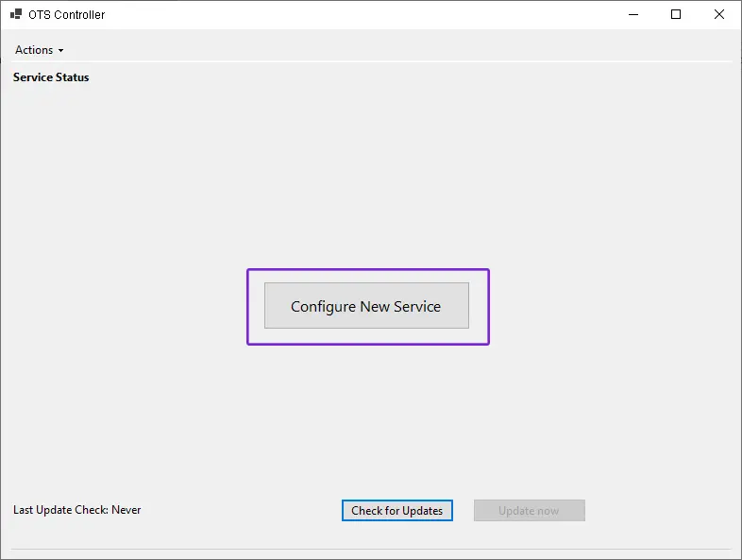The image size is (742, 560).
Task: Open the Actions menu
Action: coord(35,50)
